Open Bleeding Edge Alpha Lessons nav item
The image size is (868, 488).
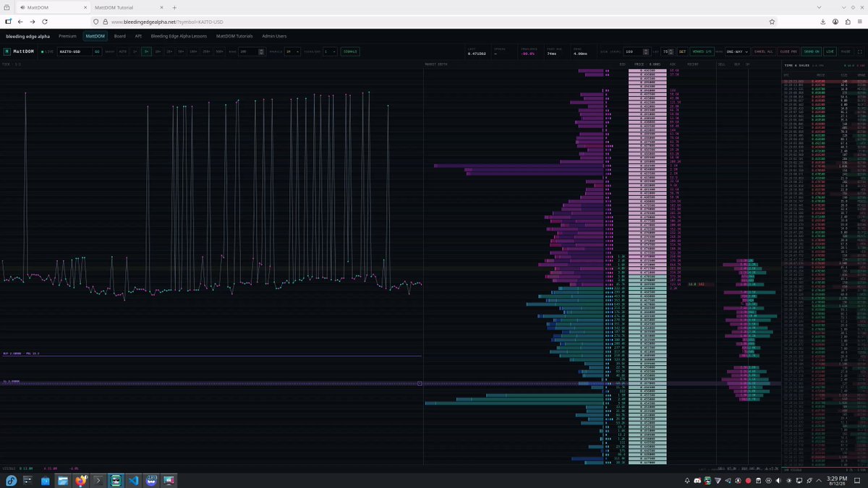(x=179, y=35)
